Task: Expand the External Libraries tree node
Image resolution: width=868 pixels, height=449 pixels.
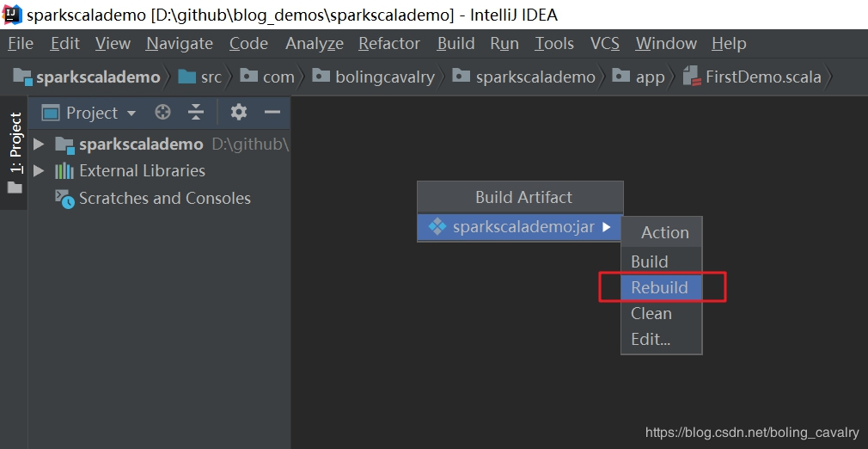Action: 38,170
